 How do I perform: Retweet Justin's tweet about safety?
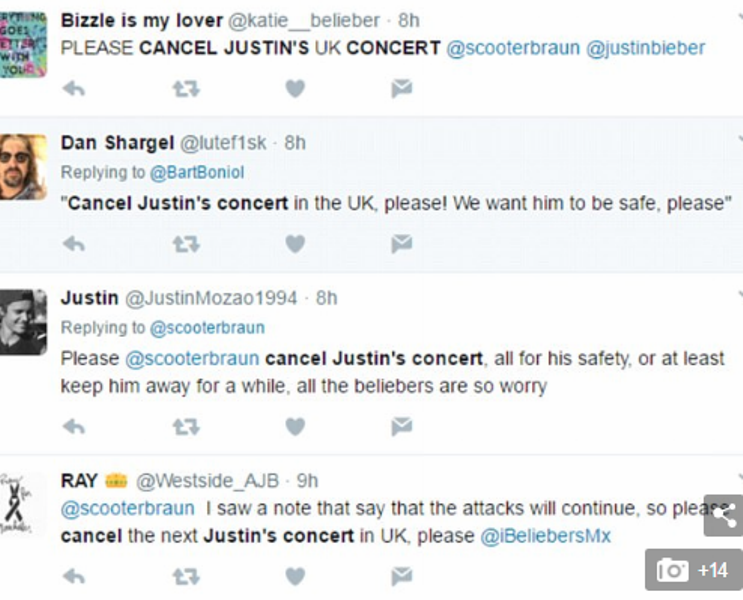pos(185,427)
